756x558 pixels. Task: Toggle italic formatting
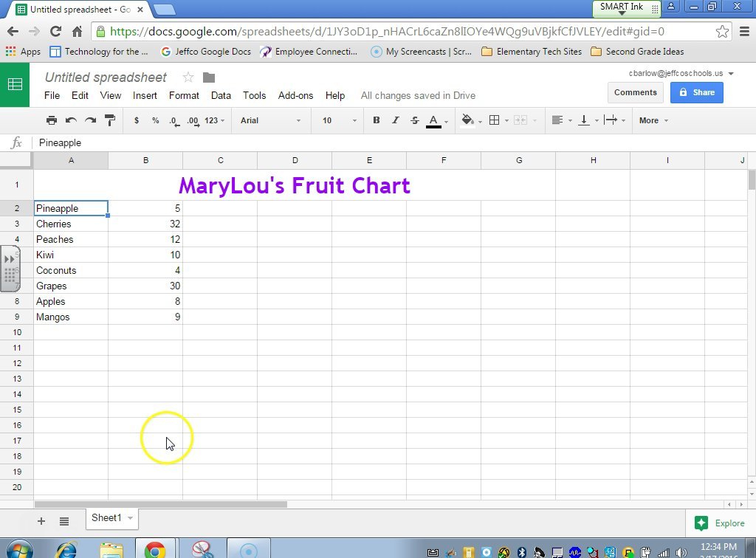click(395, 120)
